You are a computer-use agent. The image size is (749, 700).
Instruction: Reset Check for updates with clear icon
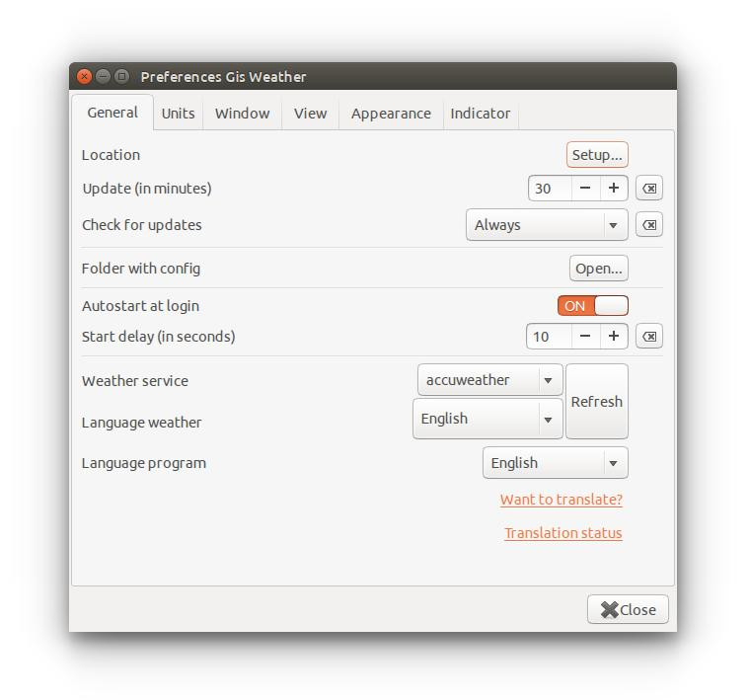pos(648,224)
